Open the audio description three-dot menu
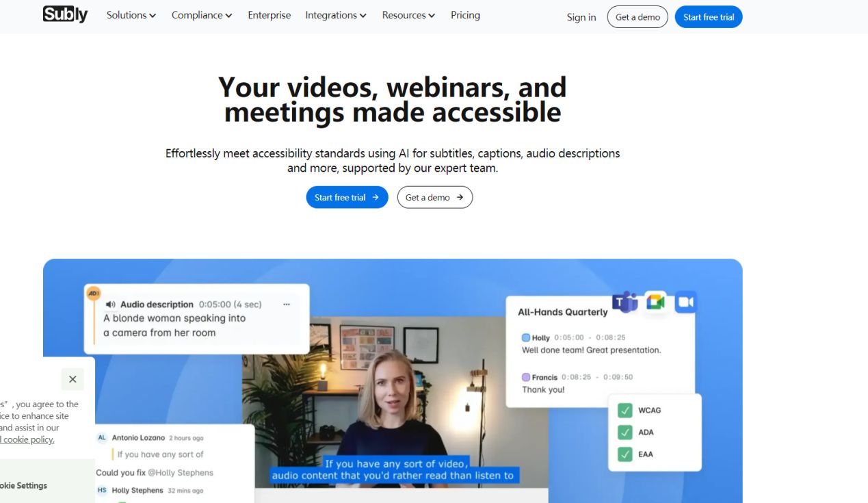 click(287, 305)
